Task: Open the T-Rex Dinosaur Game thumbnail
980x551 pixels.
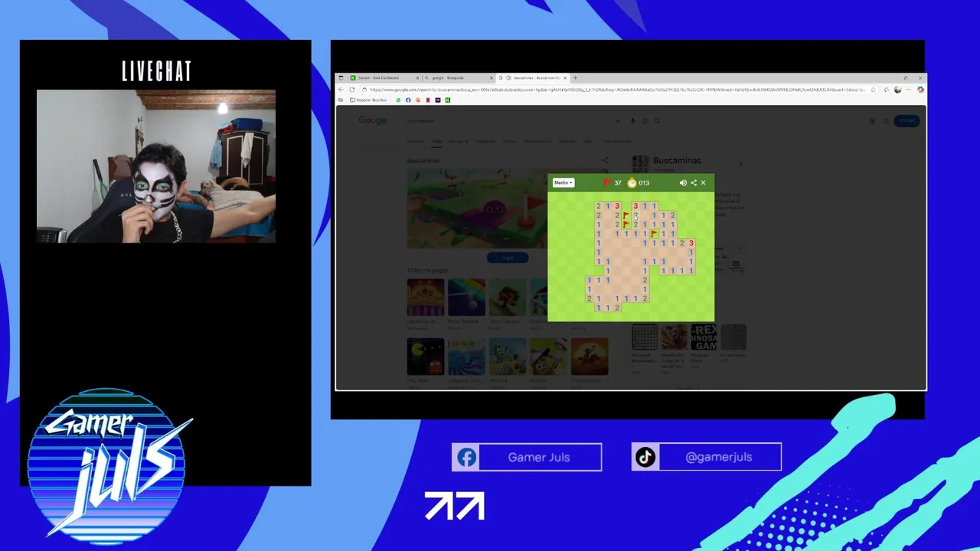Action: pyautogui.click(x=704, y=337)
